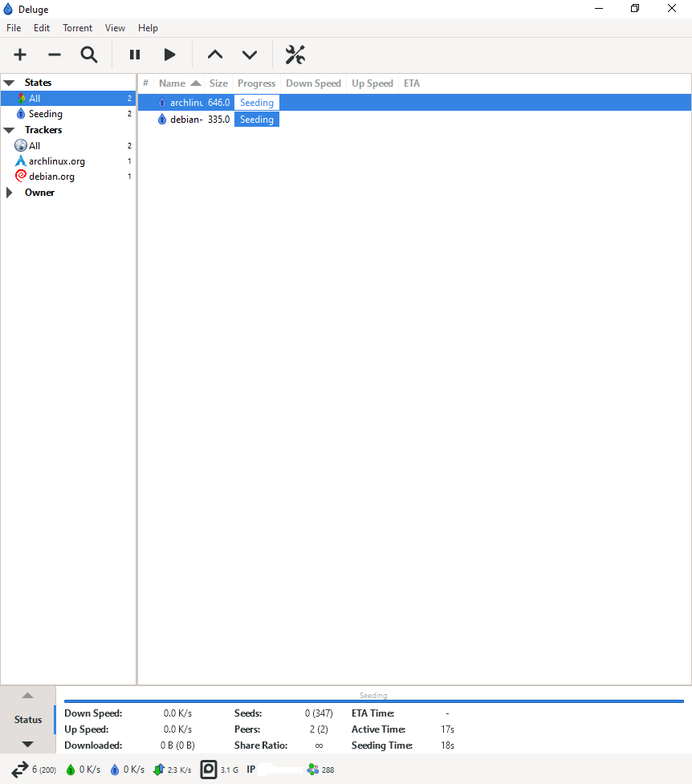Click the Downloaded value 0 B (0 B)
Image resolution: width=692 pixels, height=784 pixels.
click(x=177, y=745)
